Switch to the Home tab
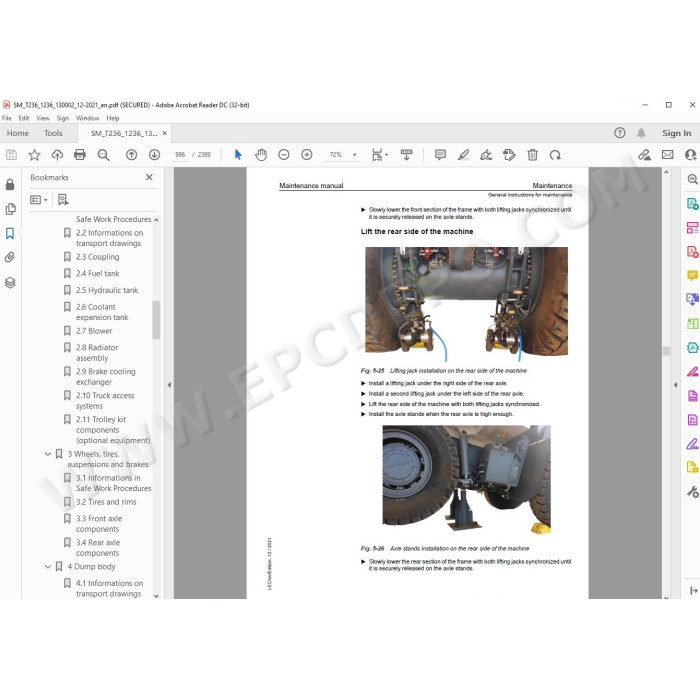This screenshot has width=700, height=700. coord(17,133)
